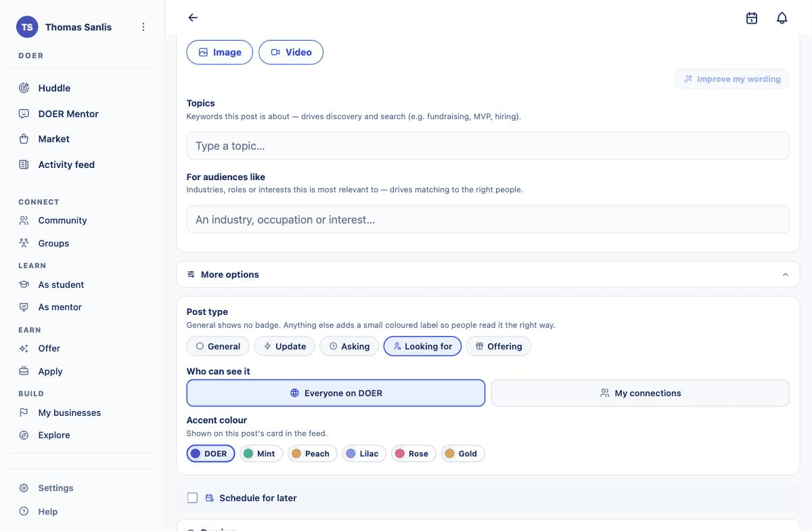Viewport: 812px width, 531px height.
Task: Choose DOER accent colour
Action: (x=210, y=454)
